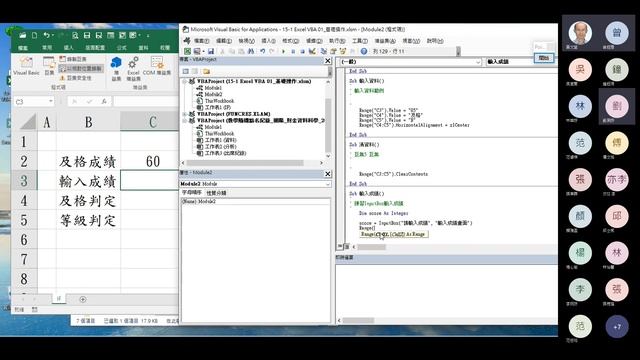The width and height of the screenshot is (640, 360).
Task: Click Insert UserForm icon in VBA toolbar
Action: (x=197, y=51)
